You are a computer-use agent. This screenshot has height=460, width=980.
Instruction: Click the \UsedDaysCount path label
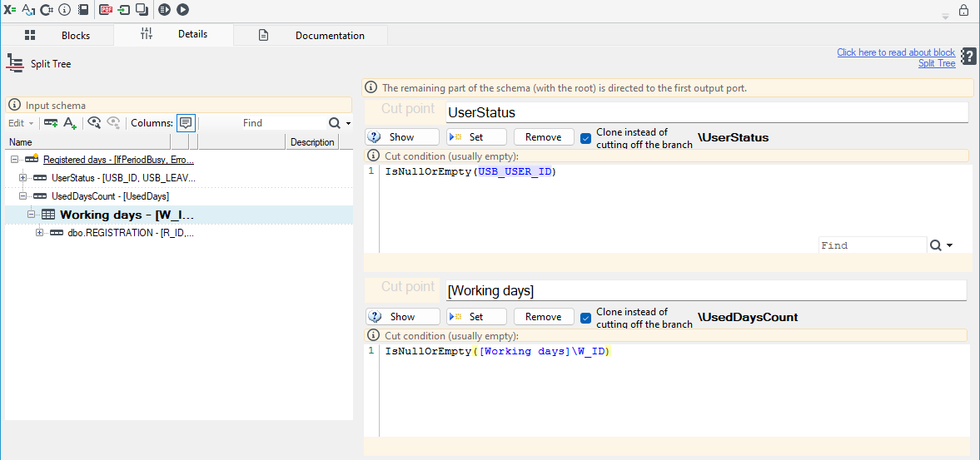tap(748, 318)
